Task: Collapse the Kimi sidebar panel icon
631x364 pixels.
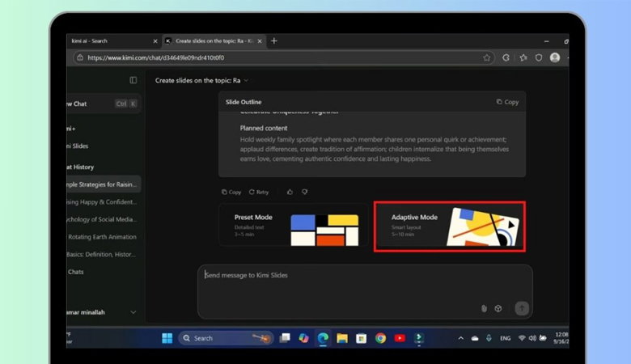Action: point(133,80)
